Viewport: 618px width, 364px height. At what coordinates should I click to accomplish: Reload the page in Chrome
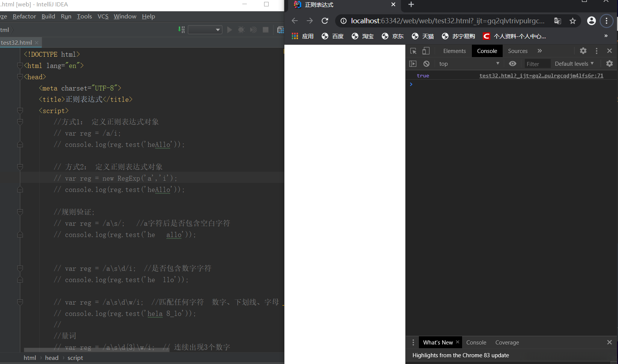pyautogui.click(x=325, y=21)
